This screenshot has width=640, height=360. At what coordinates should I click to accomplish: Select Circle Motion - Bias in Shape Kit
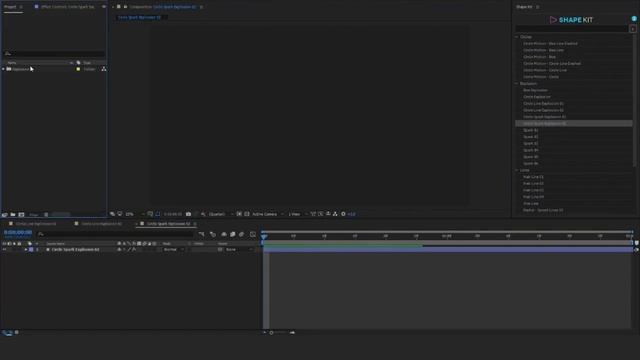539,57
